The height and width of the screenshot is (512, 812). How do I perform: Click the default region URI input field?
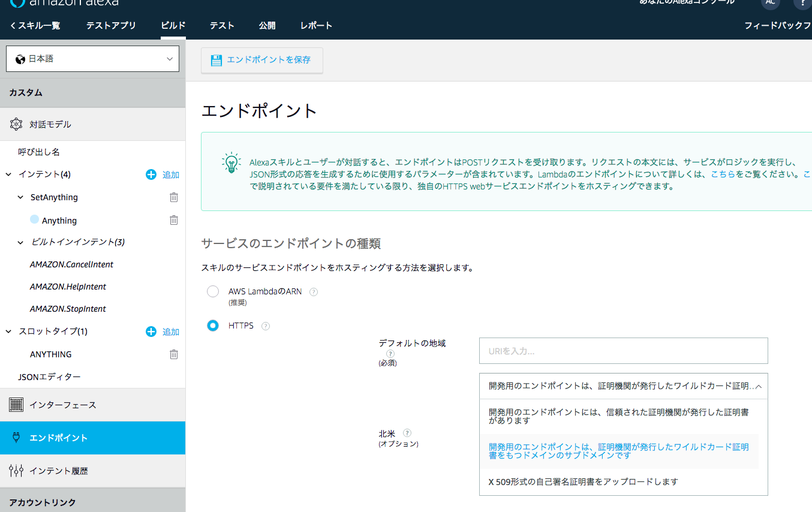point(624,351)
